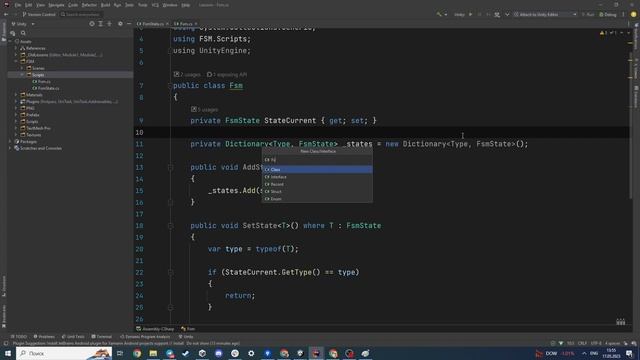Click the Unity play button in toolbar
This screenshot has width=640, height=360.
point(471,14)
